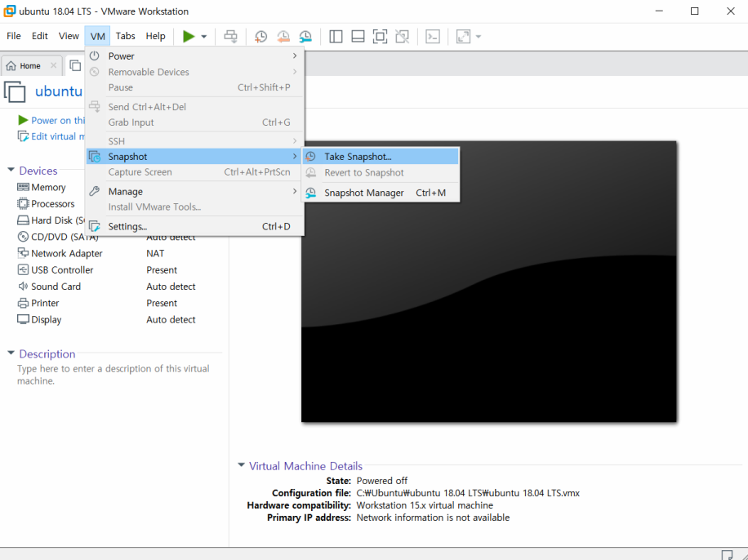
Task: Toggle the thumbnail bar toolbar icon
Action: (358, 36)
